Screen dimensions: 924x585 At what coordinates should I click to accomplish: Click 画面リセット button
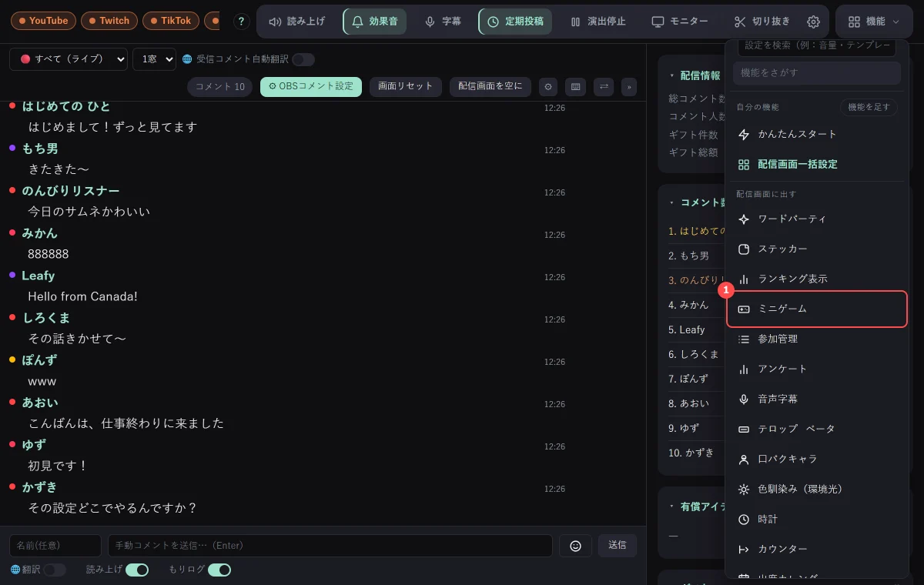pos(406,86)
